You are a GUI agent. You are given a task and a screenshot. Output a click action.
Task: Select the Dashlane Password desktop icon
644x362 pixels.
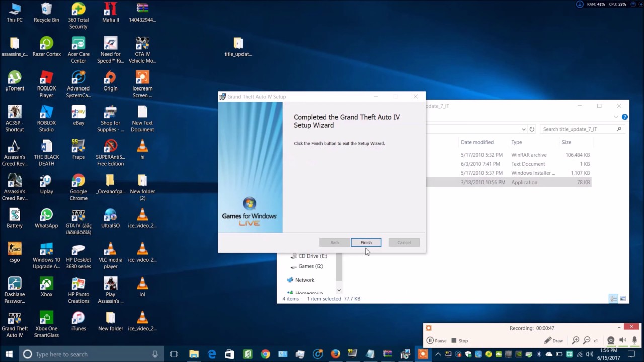tap(15, 289)
